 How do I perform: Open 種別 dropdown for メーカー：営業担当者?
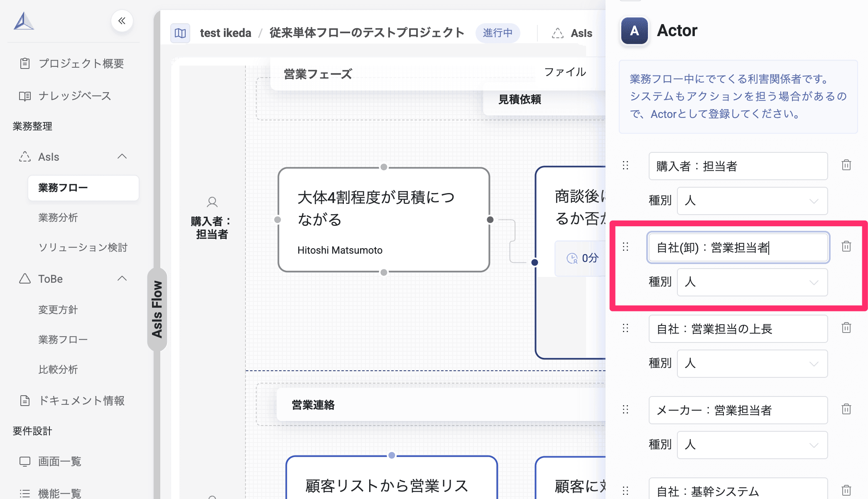pyautogui.click(x=752, y=445)
